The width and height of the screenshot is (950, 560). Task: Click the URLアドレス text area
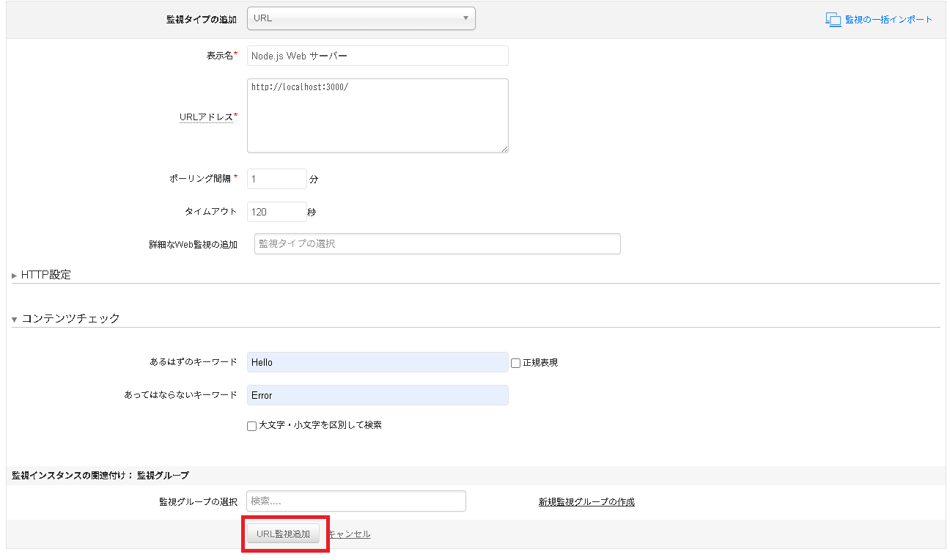(378, 116)
